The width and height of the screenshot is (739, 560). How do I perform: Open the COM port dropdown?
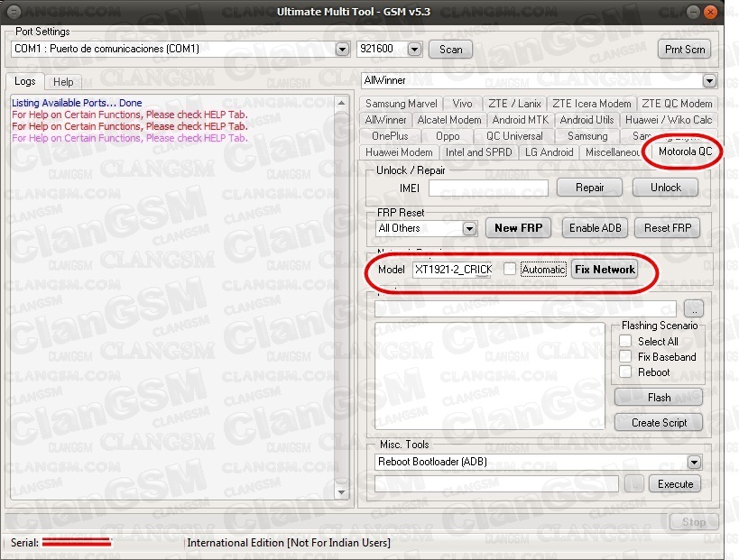pyautogui.click(x=342, y=49)
